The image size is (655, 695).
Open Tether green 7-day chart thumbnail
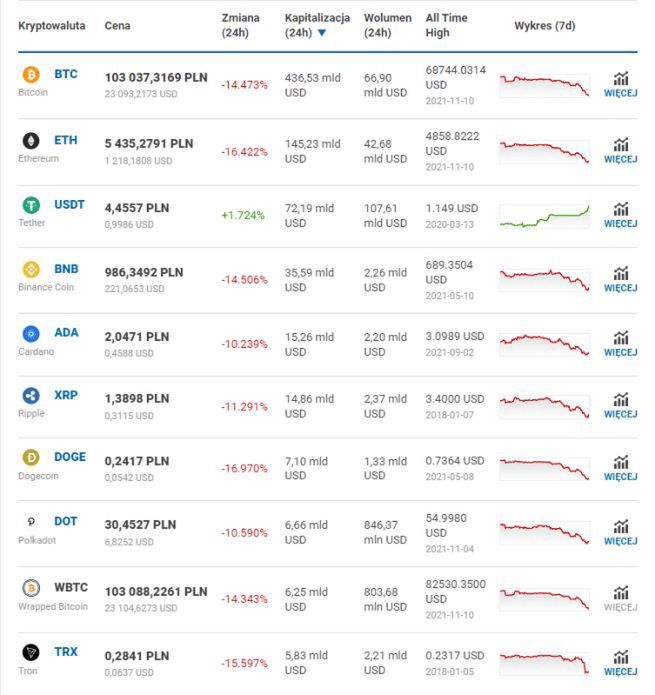pos(544,216)
